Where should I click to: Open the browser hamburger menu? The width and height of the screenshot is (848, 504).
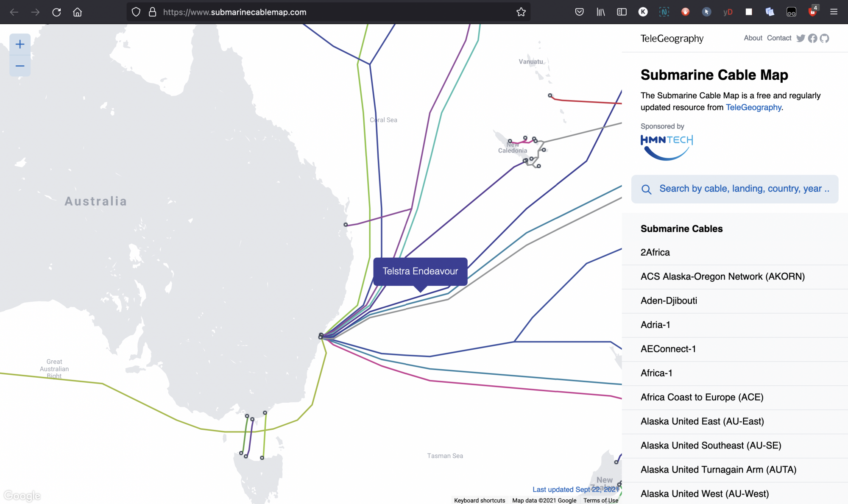[x=834, y=12]
